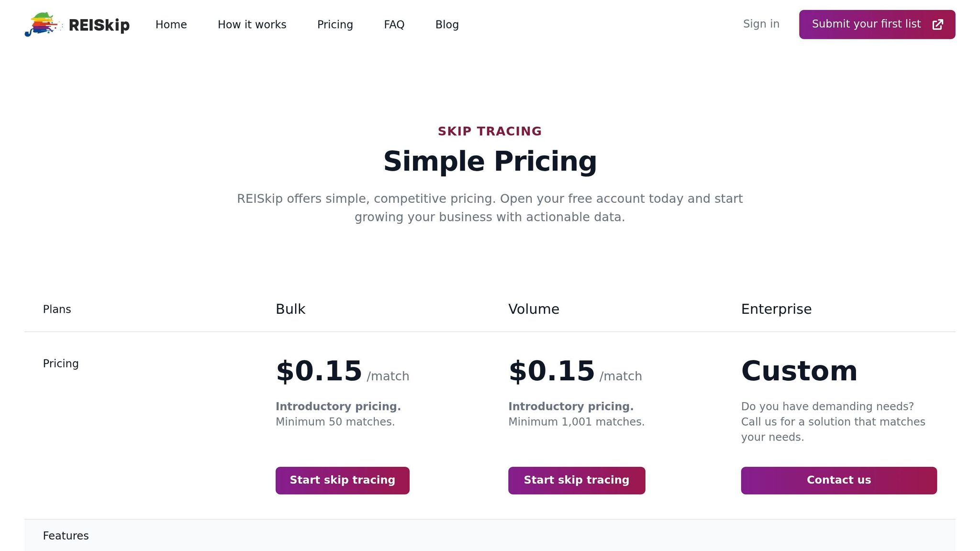The height and width of the screenshot is (551, 980).
Task: Click the REISkip colorful logo icon
Action: (x=43, y=24)
